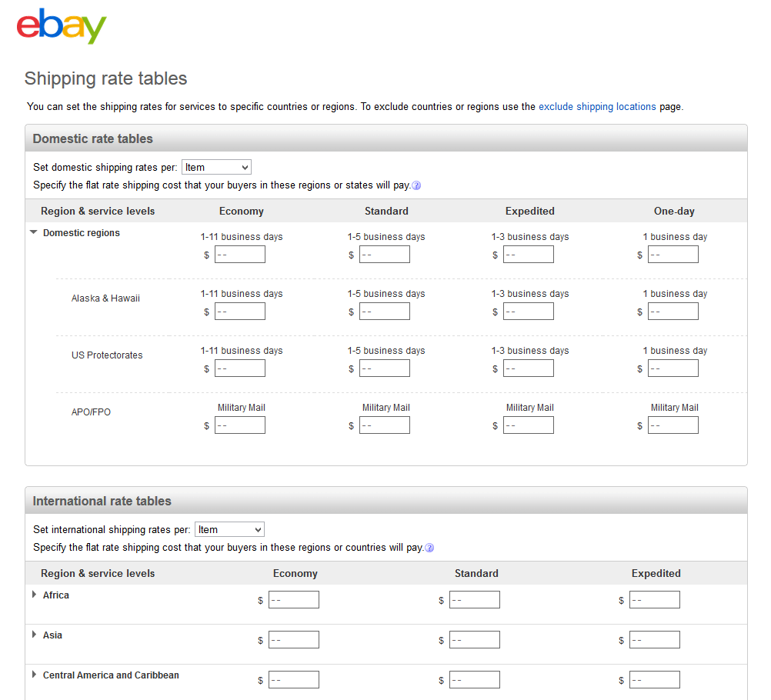Click Asia Standard rate field
Screen dimensions: 771x700
[475, 640]
